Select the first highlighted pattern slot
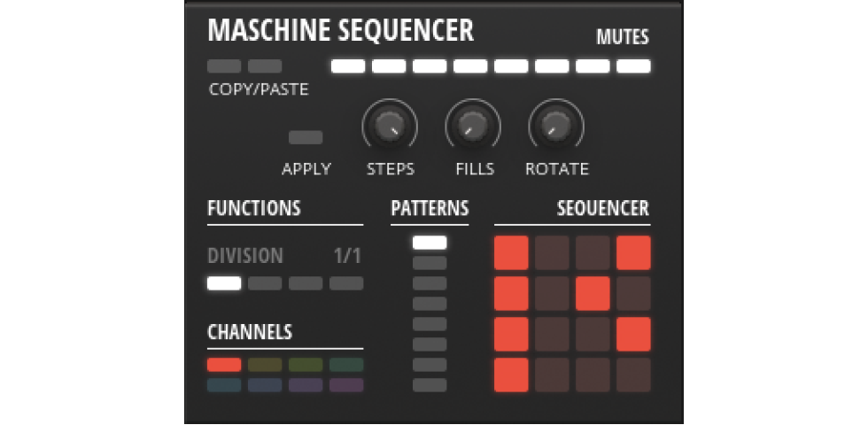The image size is (868, 425). tap(430, 243)
